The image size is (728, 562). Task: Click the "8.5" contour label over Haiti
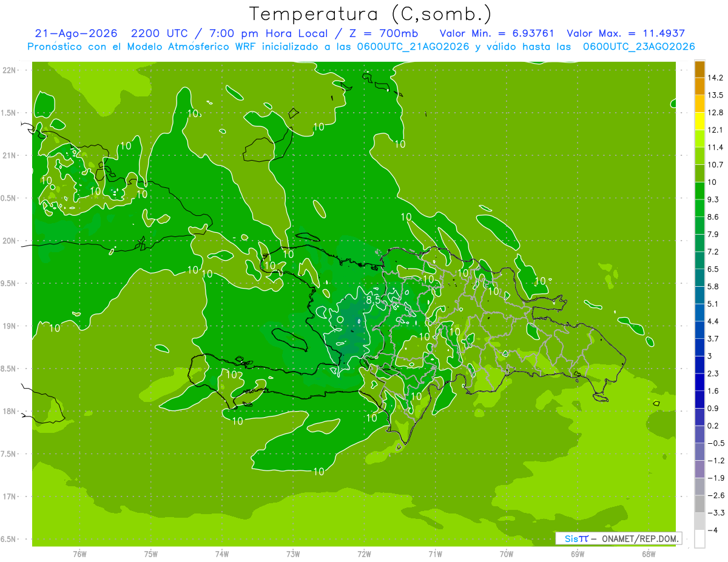tap(373, 299)
